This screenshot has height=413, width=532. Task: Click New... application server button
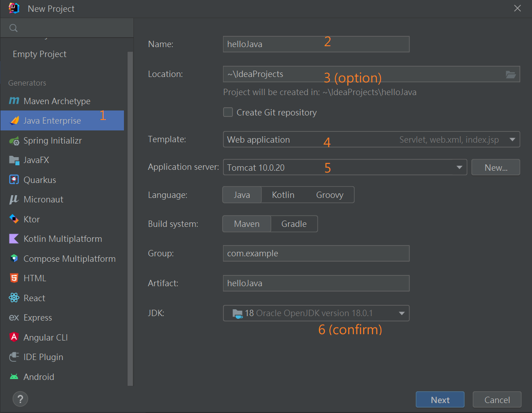[x=495, y=167]
